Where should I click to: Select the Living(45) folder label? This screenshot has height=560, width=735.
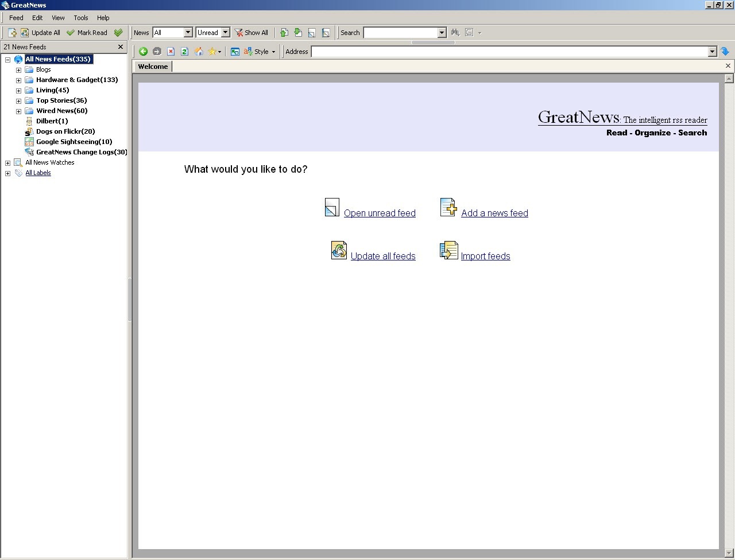coord(52,90)
